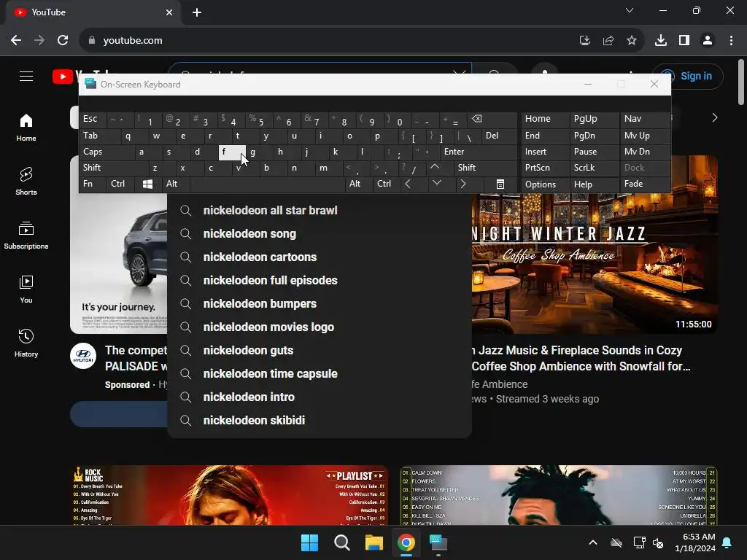The height and width of the screenshot is (560, 747).
Task: Select suggestion nickelodeon skibidi
Action: 320,421
